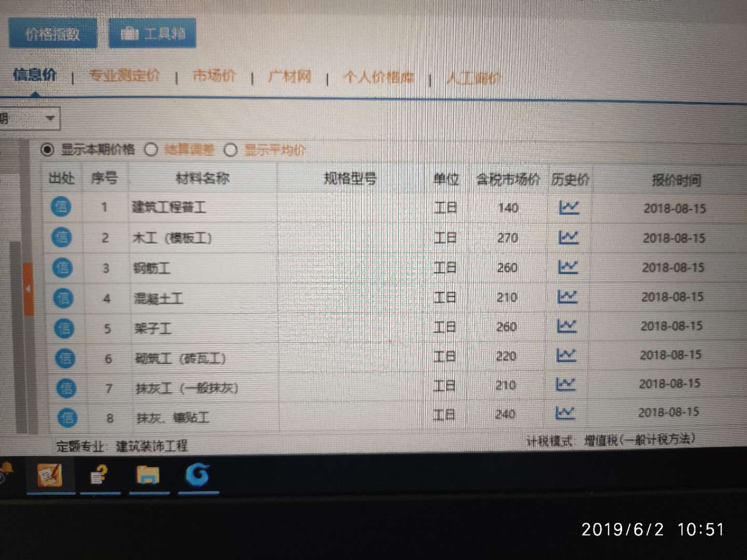Viewport: 747px width, 560px height.
Task: Switch to the 信息价 tab
Action: (34, 75)
